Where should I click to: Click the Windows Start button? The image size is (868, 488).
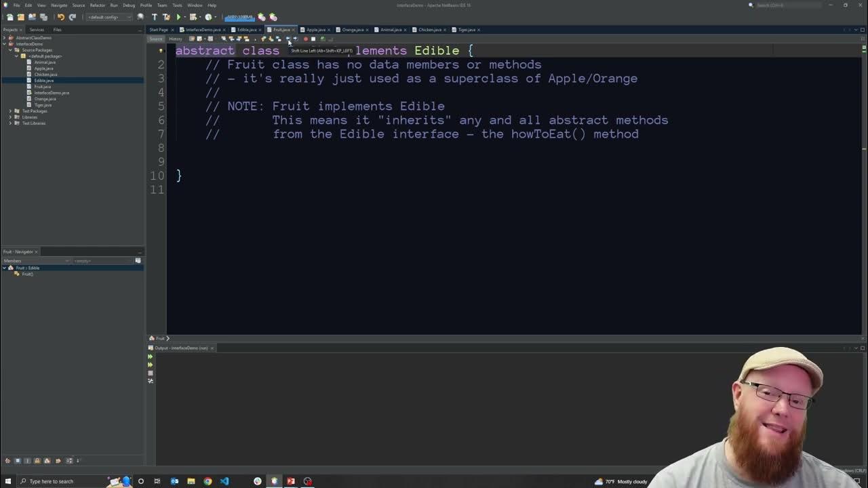pyautogui.click(x=8, y=481)
